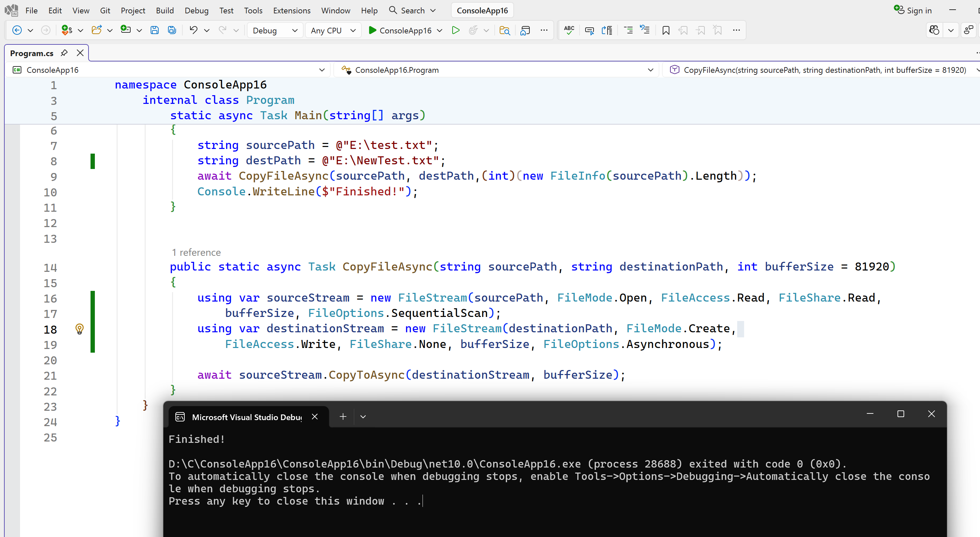980x537 pixels.
Task: Open new tab in debug console window
Action: 343,416
